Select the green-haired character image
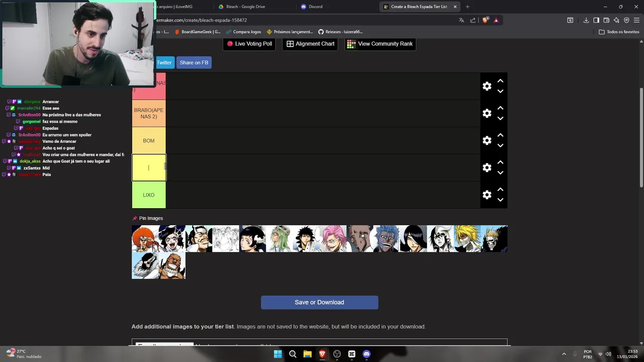 point(279,239)
